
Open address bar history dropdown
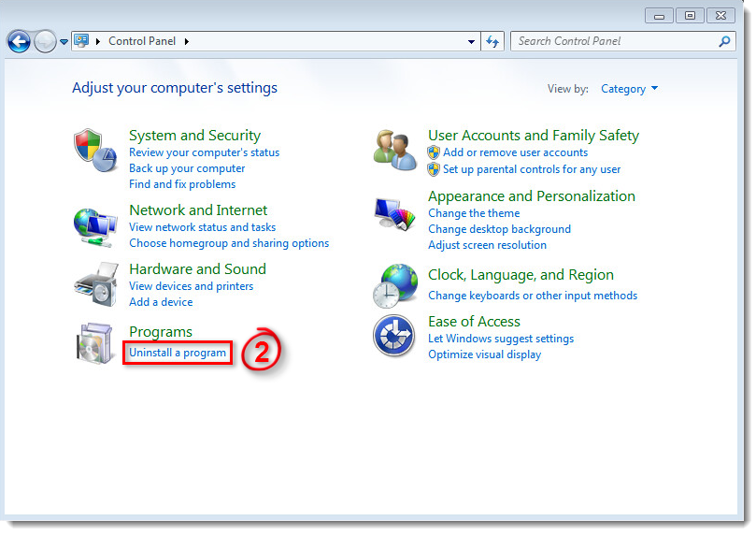coord(471,42)
